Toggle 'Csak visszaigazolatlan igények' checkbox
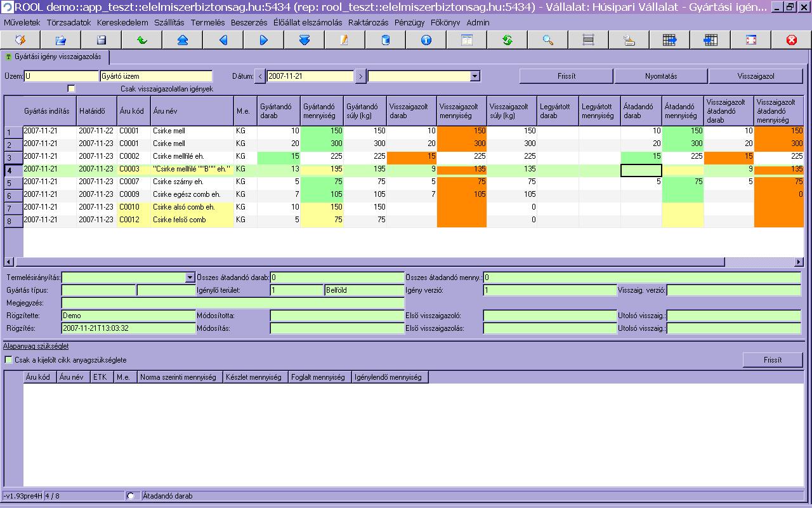 71,88
